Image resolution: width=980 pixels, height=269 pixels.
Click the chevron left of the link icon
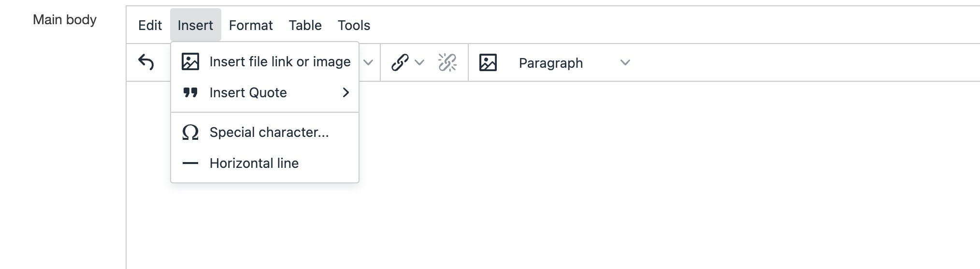pos(368,62)
